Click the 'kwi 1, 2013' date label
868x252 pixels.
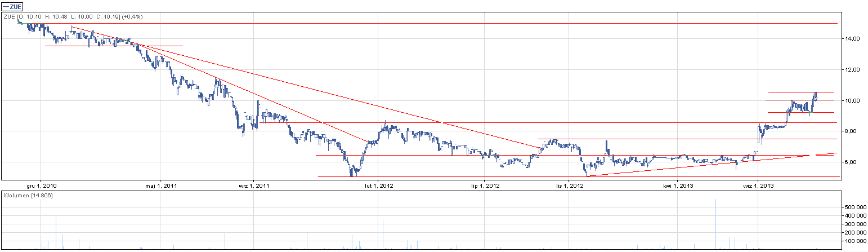(677, 185)
